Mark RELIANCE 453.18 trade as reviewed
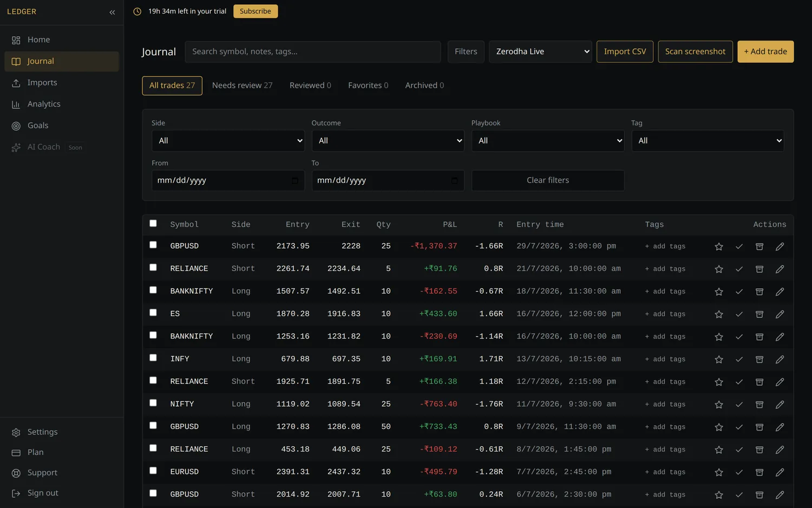Screen dimensions: 812x508 pyautogui.click(x=739, y=450)
